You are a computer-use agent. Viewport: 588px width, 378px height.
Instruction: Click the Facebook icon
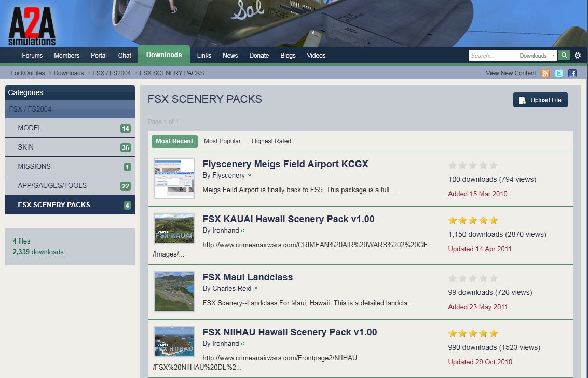pyautogui.click(x=572, y=73)
